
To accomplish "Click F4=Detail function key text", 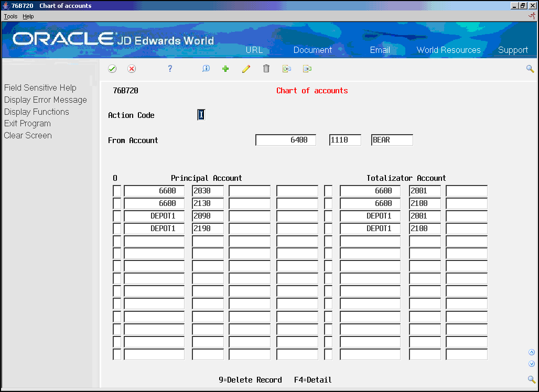I will point(313,380).
